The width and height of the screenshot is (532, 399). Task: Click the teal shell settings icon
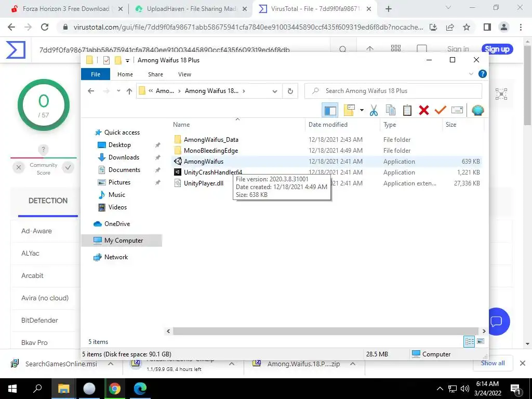[478, 110]
